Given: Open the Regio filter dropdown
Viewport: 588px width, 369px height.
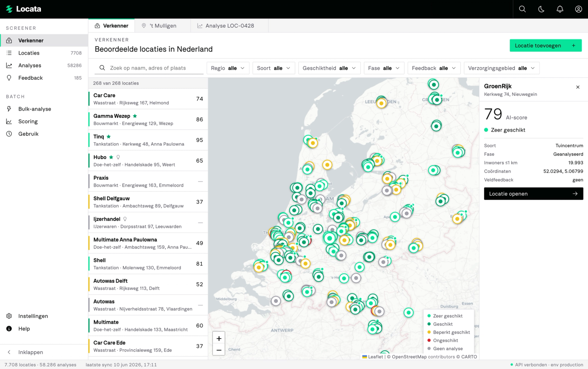Looking at the screenshot, I should coord(228,68).
